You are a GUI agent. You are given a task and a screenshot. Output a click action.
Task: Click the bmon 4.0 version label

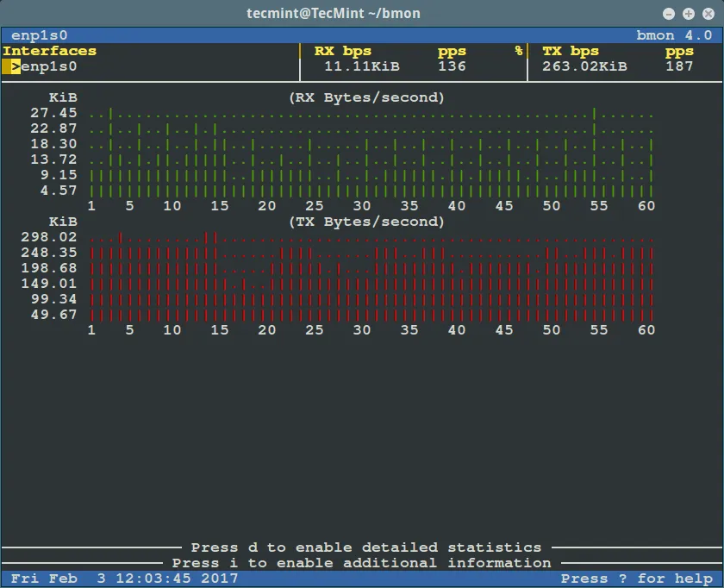(x=673, y=35)
